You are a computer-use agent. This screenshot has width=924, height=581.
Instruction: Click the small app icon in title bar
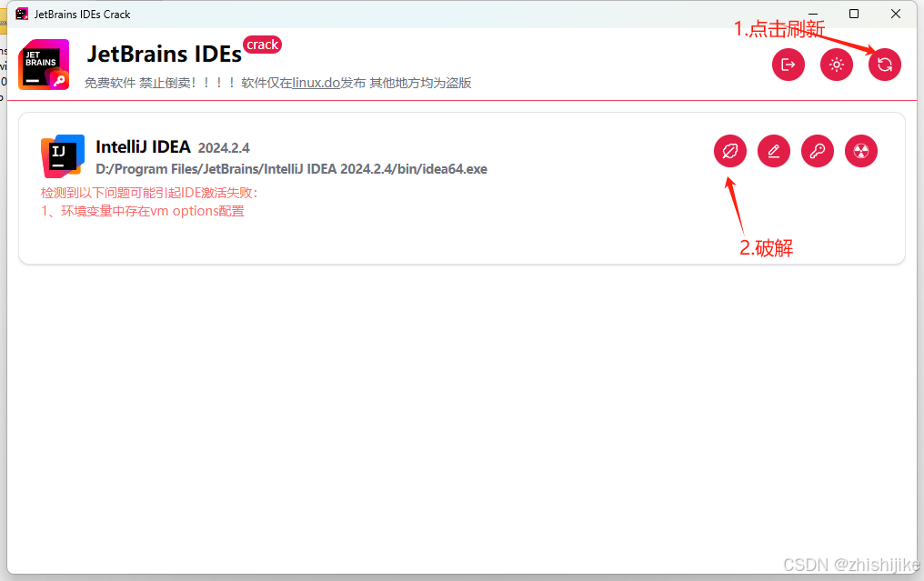tap(22, 15)
